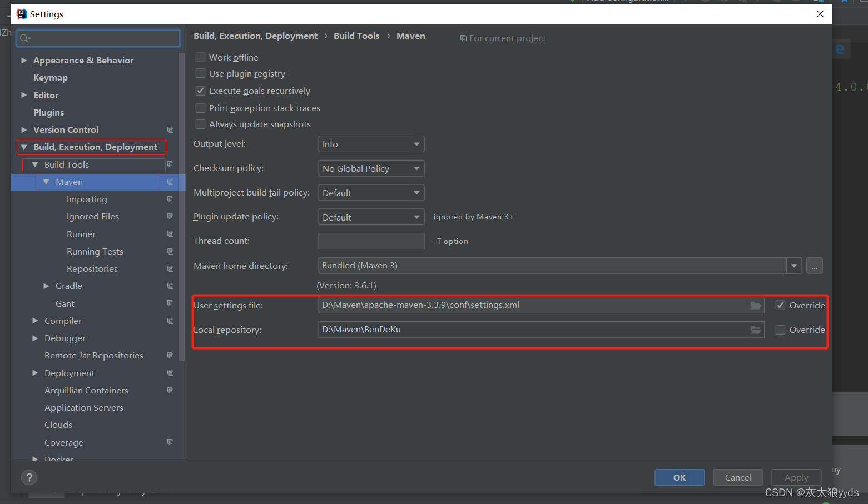
Task: Focus the settings search field
Action: click(x=98, y=38)
